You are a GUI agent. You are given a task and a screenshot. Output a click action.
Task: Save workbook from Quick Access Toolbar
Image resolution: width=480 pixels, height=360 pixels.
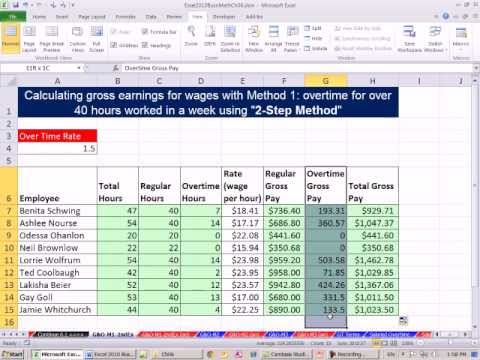click(15, 5)
